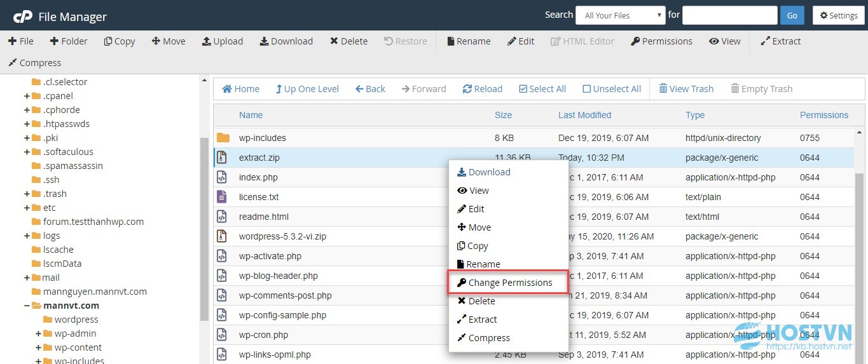Select the wordpress subfolder in tree
Image resolution: width=868 pixels, height=364 pixels.
(x=76, y=320)
